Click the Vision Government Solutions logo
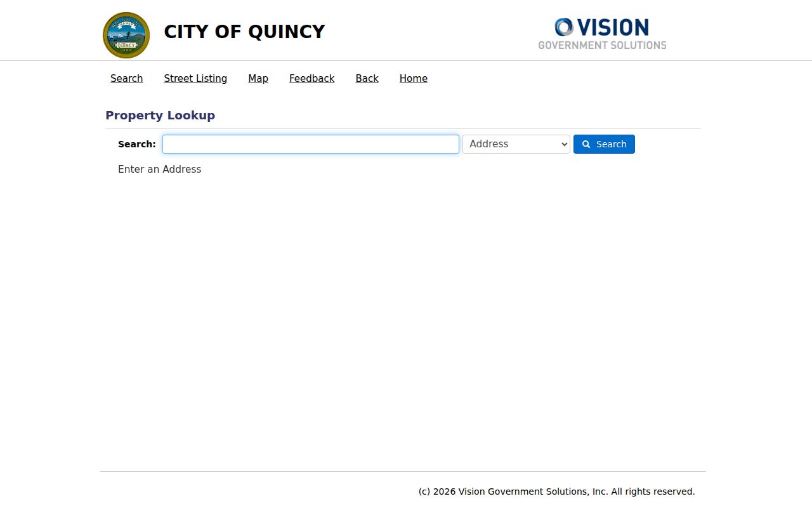 click(x=602, y=34)
